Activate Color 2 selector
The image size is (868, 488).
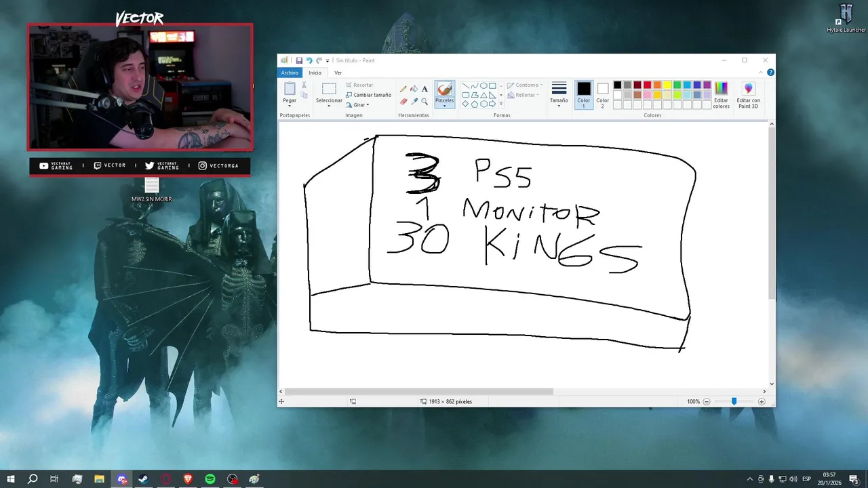tap(603, 95)
